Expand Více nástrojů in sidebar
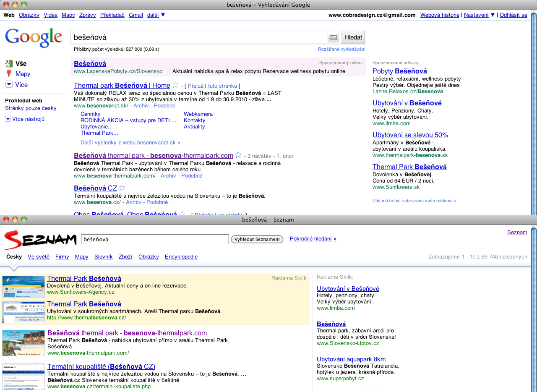The height and width of the screenshot is (392, 537). (8, 119)
